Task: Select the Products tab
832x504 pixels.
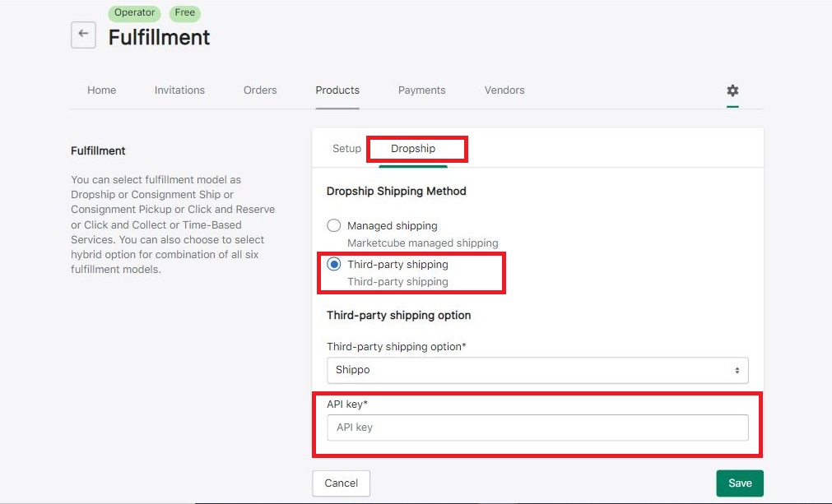Action: coord(337,90)
